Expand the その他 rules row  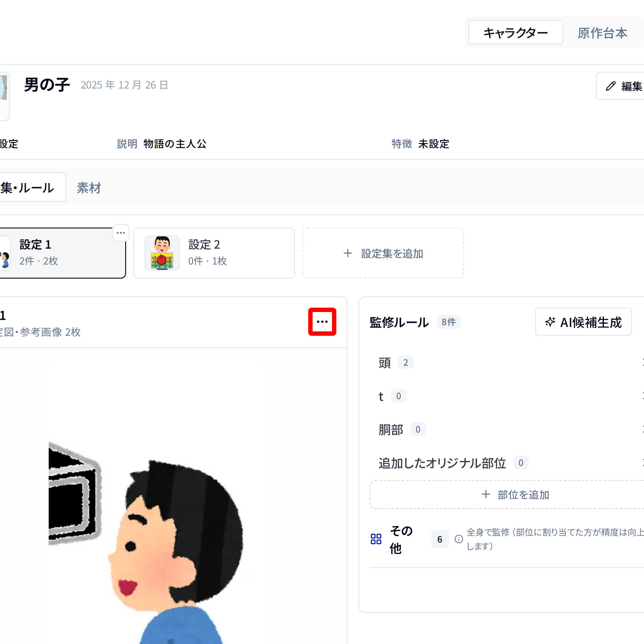(507, 539)
